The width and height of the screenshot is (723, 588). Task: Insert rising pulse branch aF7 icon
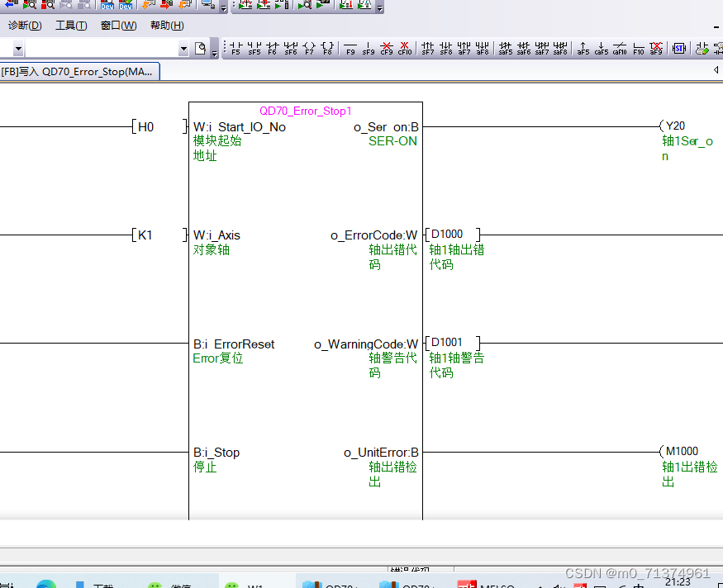click(464, 48)
